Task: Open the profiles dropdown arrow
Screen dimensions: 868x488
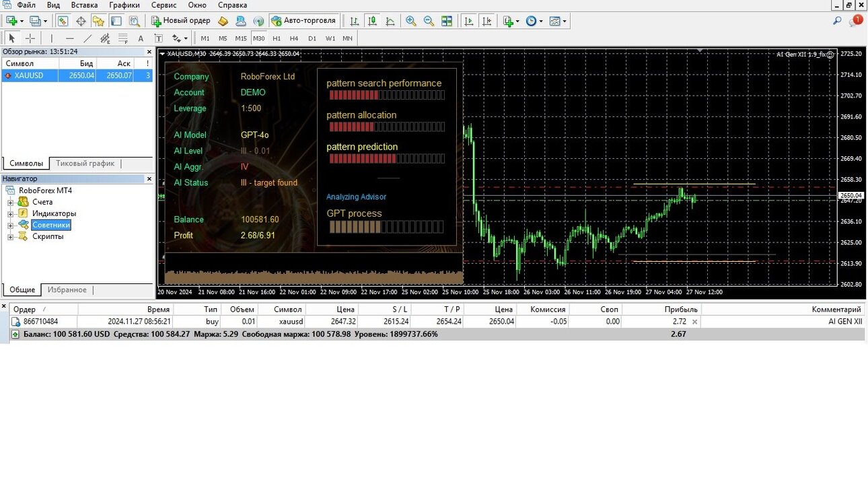Action: tap(45, 21)
